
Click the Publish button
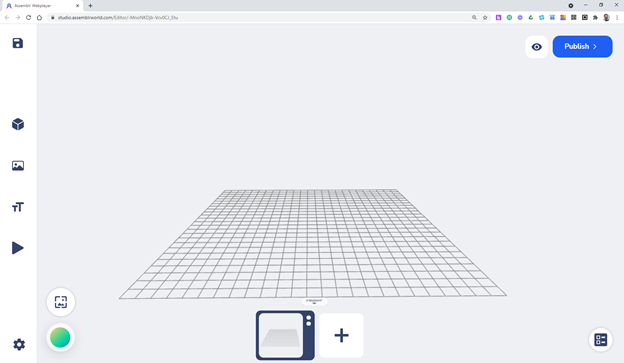click(582, 47)
